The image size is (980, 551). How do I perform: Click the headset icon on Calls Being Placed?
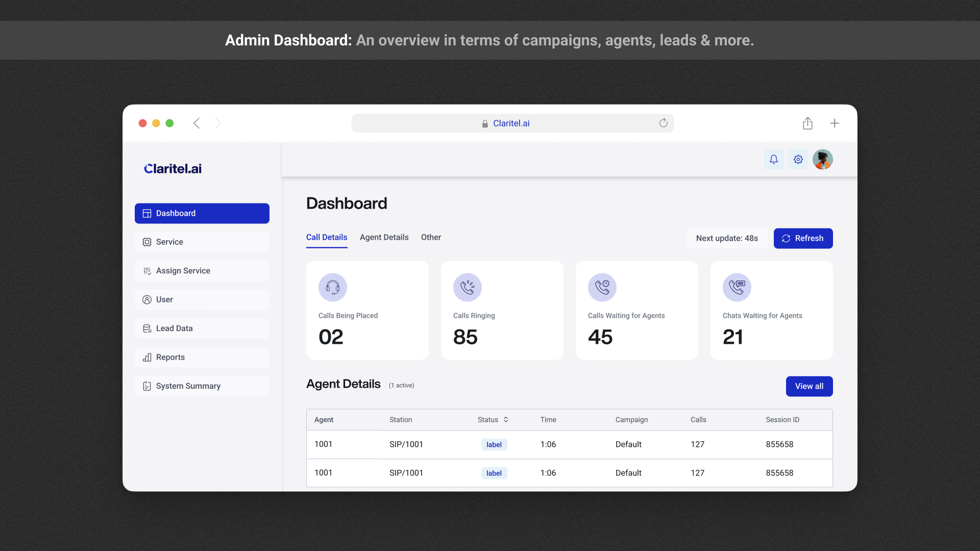[332, 287]
